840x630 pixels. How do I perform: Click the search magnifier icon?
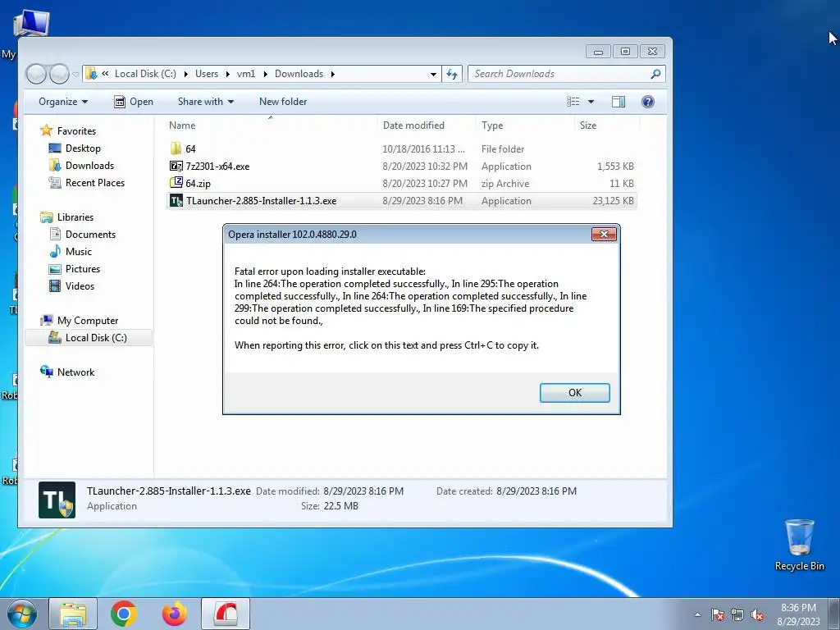[655, 74]
